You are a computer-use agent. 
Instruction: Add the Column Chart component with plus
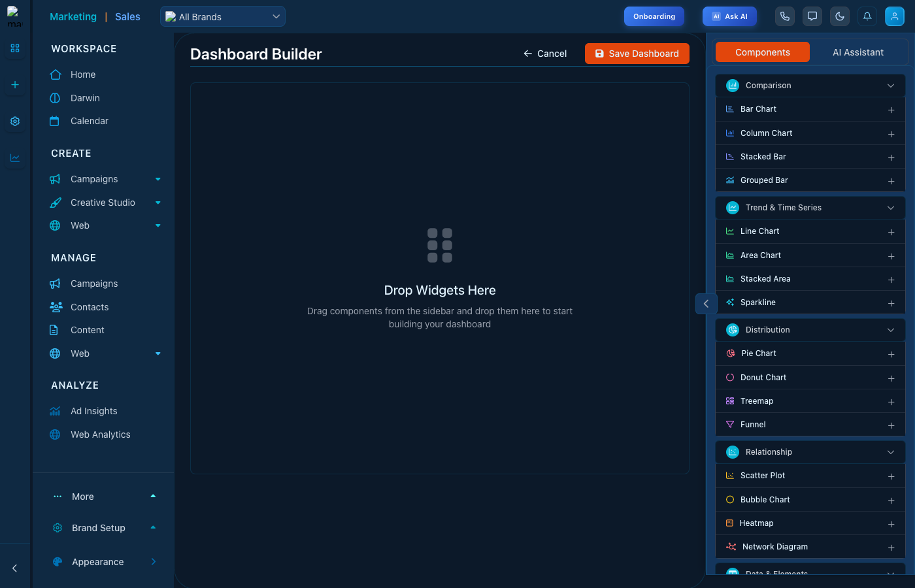click(891, 134)
